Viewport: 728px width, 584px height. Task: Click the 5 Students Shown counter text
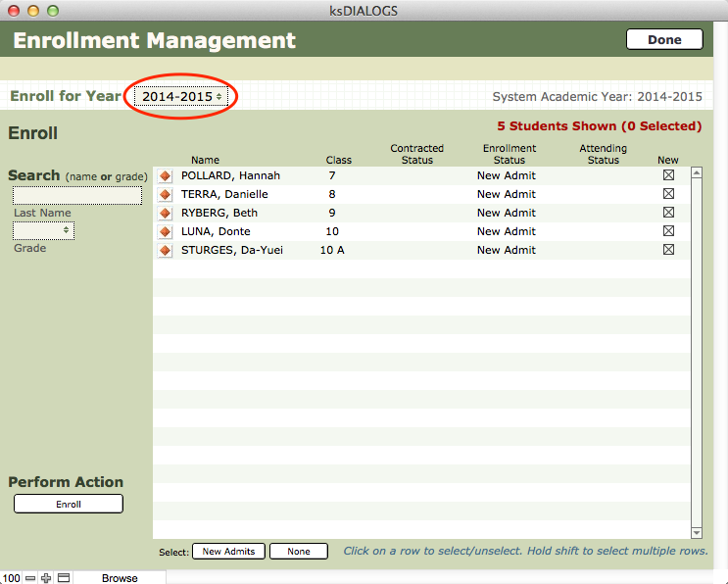point(600,126)
